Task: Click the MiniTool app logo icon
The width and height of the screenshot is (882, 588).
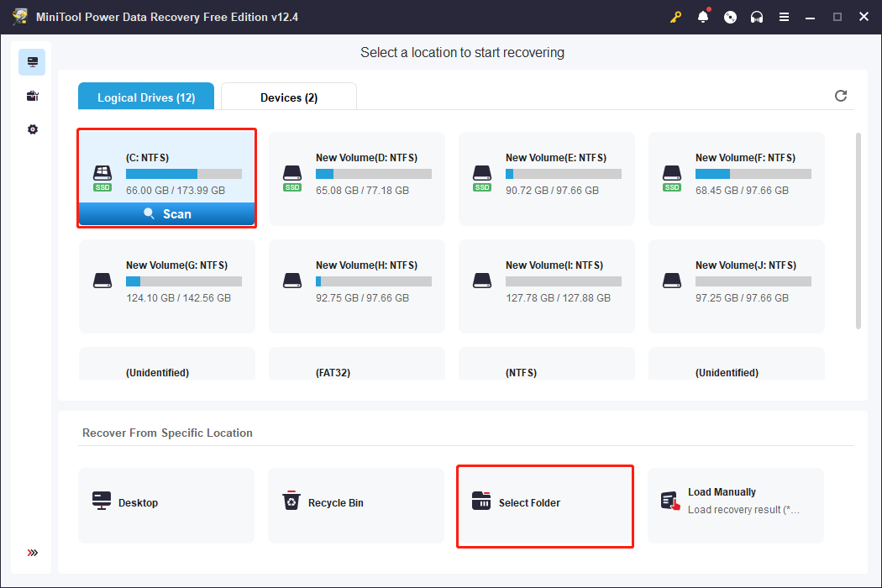Action: click(20, 16)
